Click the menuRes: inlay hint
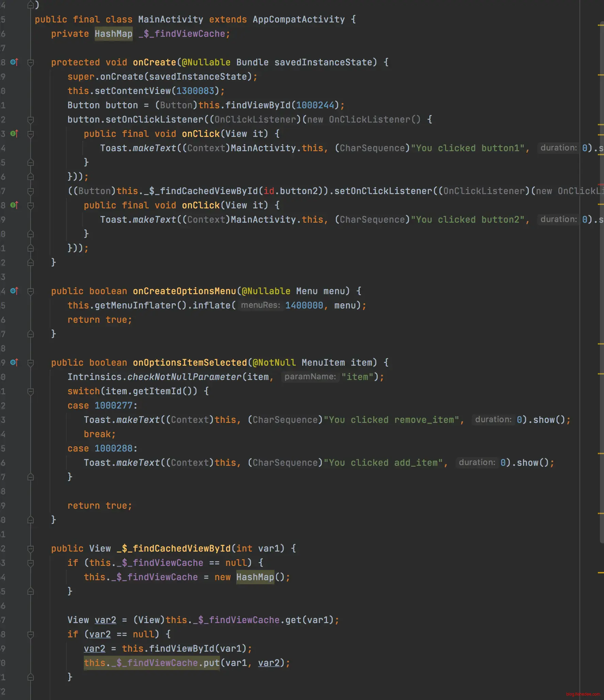 pos(260,305)
